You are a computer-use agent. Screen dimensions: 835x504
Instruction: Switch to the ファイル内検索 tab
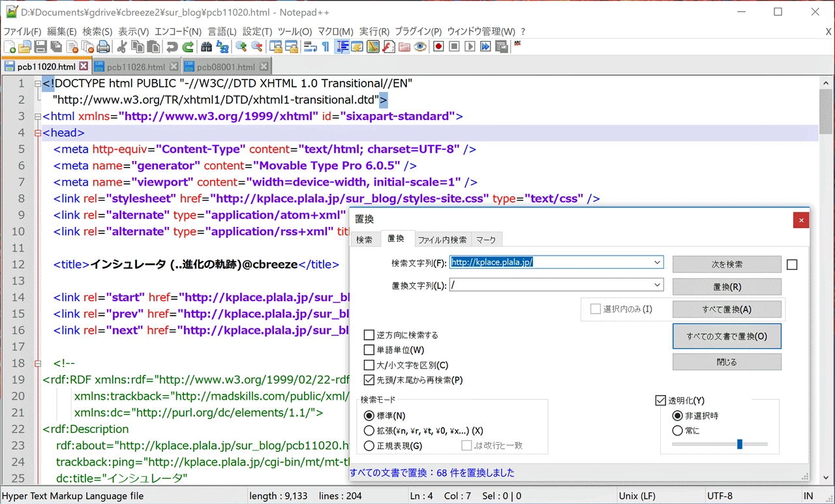[442, 239]
